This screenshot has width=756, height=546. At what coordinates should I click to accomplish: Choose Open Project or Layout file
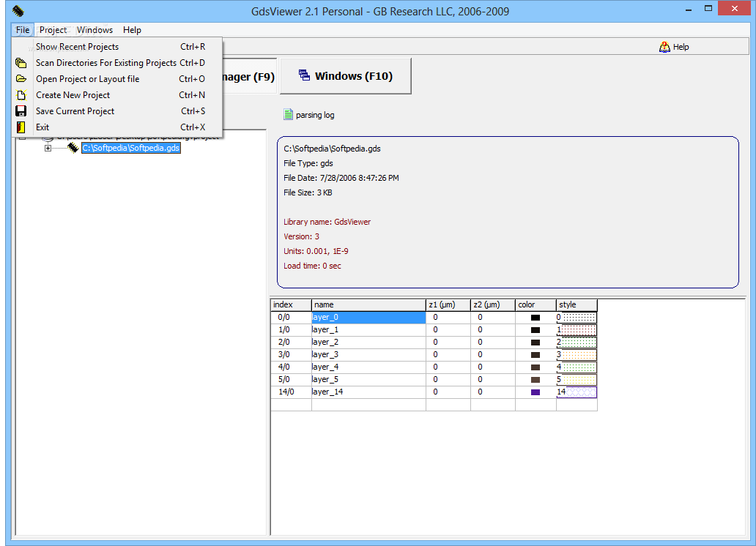tap(117, 78)
